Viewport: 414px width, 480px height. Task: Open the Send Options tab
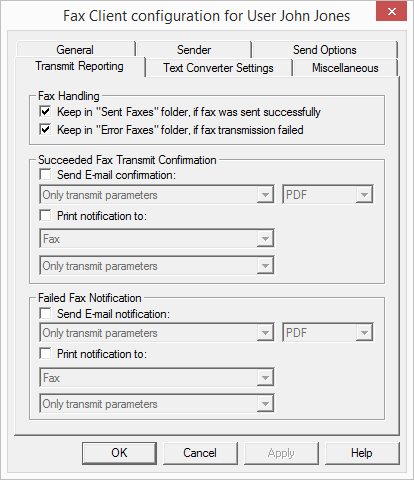coord(325,50)
